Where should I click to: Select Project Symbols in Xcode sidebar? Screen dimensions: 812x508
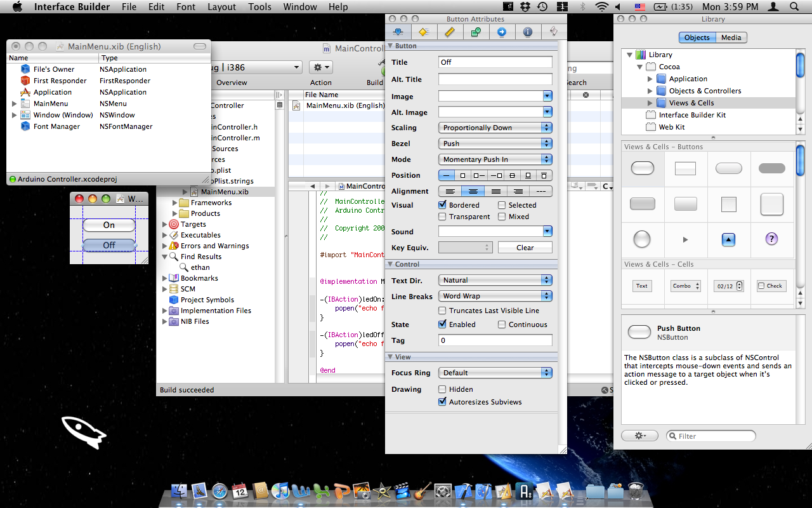point(207,300)
